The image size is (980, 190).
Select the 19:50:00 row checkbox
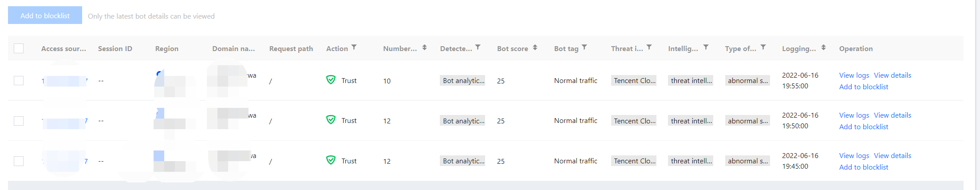[19, 121]
